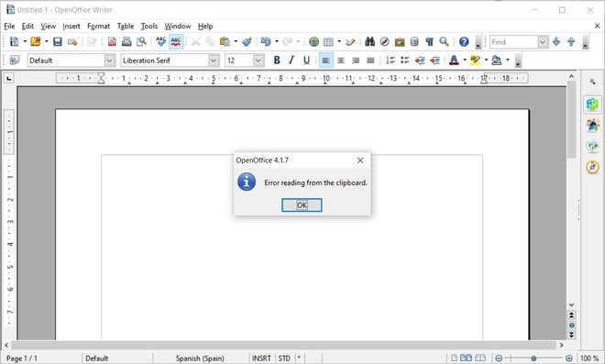The height and width of the screenshot is (364, 605).
Task: Click the Font Color icon
Action: click(454, 61)
